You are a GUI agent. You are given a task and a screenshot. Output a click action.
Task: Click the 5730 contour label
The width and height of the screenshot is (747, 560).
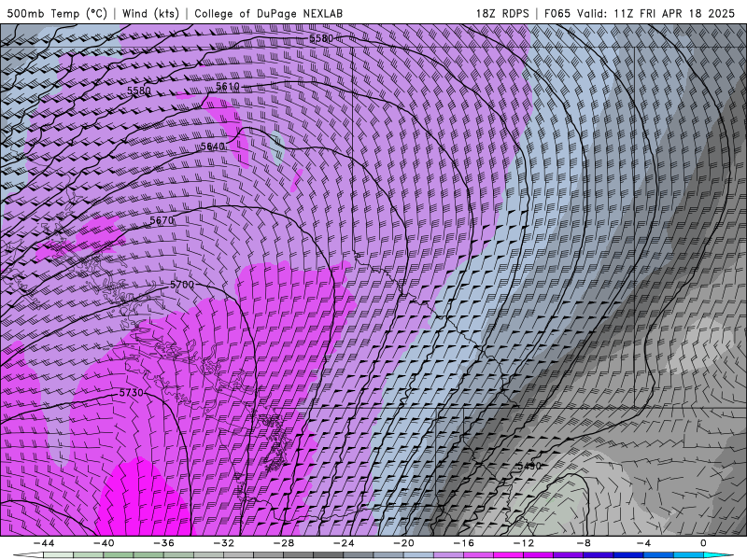(131, 392)
